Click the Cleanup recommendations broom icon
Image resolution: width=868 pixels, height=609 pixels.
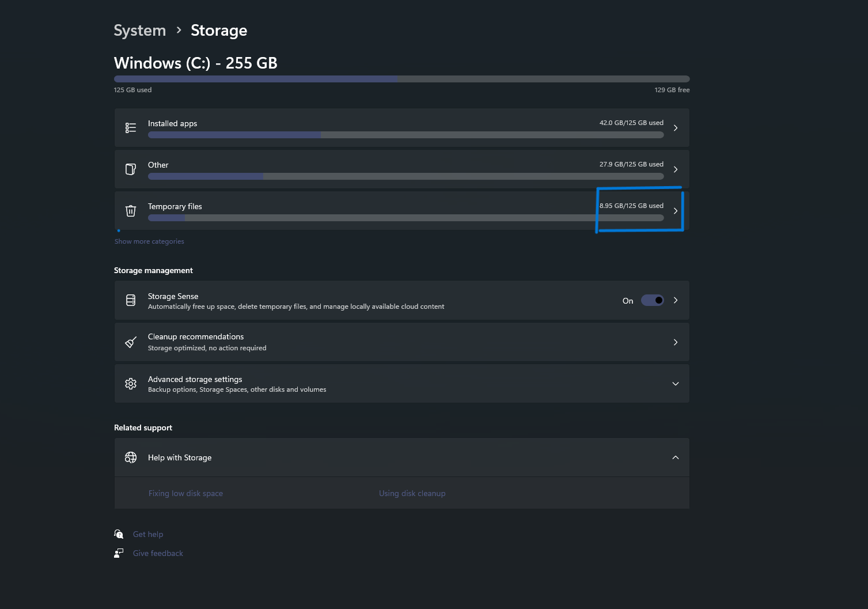131,342
